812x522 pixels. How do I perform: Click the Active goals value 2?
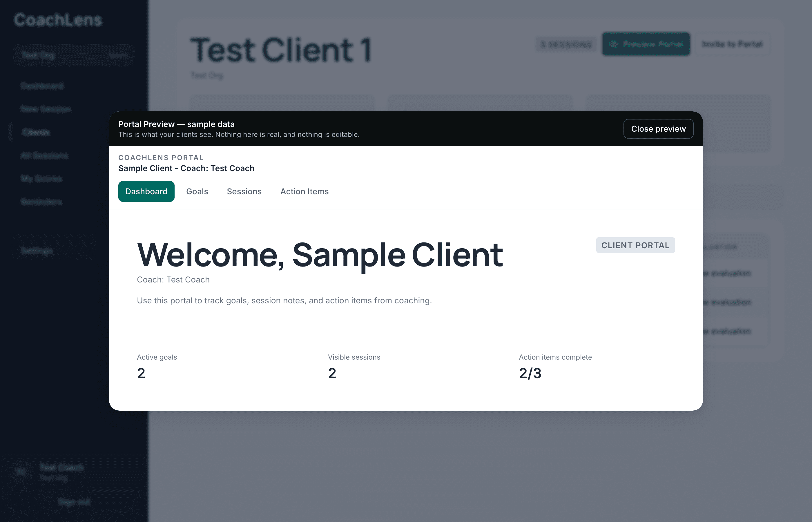point(141,373)
